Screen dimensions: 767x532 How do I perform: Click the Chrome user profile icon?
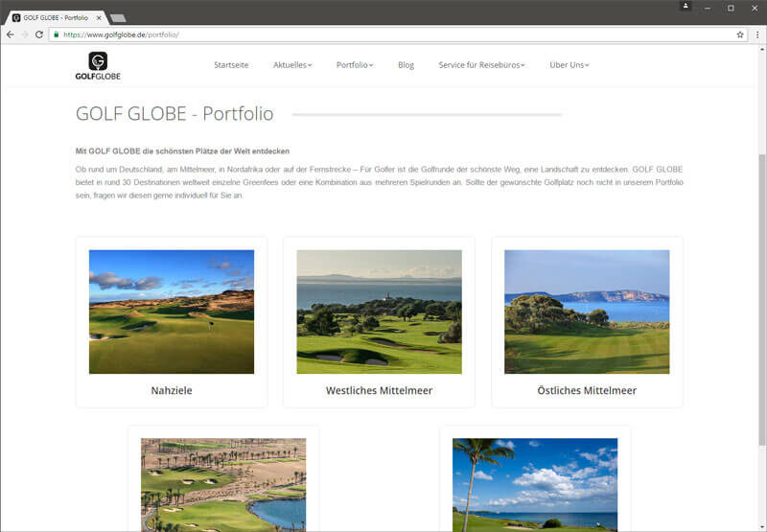tap(686, 6)
